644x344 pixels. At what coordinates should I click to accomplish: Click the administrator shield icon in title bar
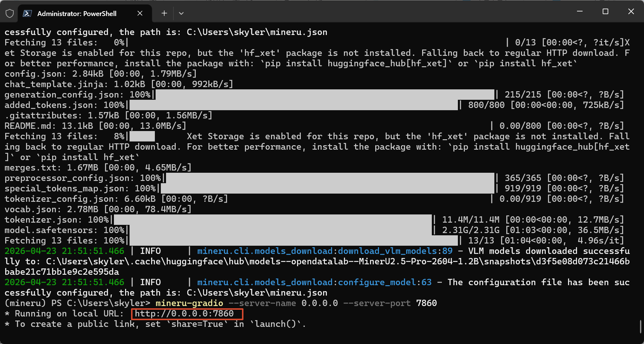point(10,14)
